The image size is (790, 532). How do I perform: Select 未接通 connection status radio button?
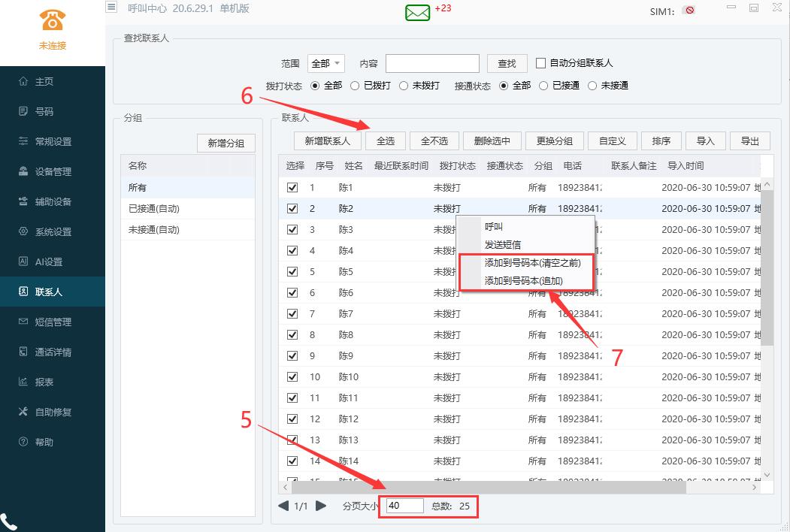coord(592,86)
